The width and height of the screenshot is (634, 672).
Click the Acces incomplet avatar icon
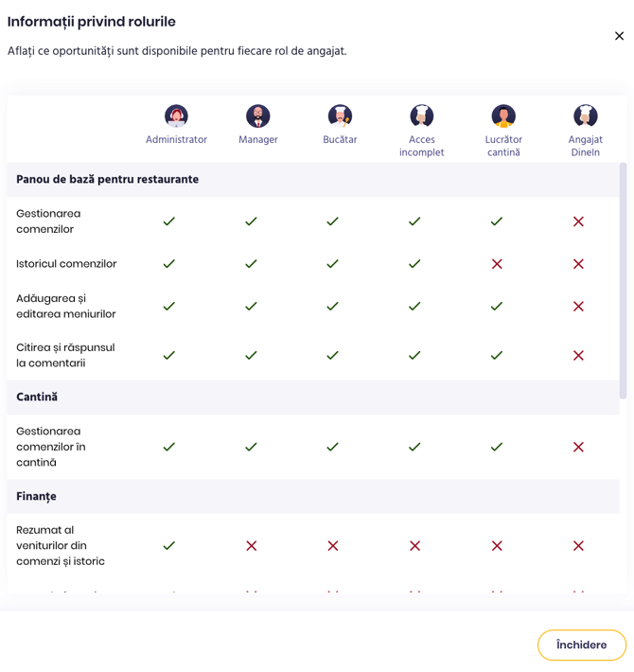(422, 116)
